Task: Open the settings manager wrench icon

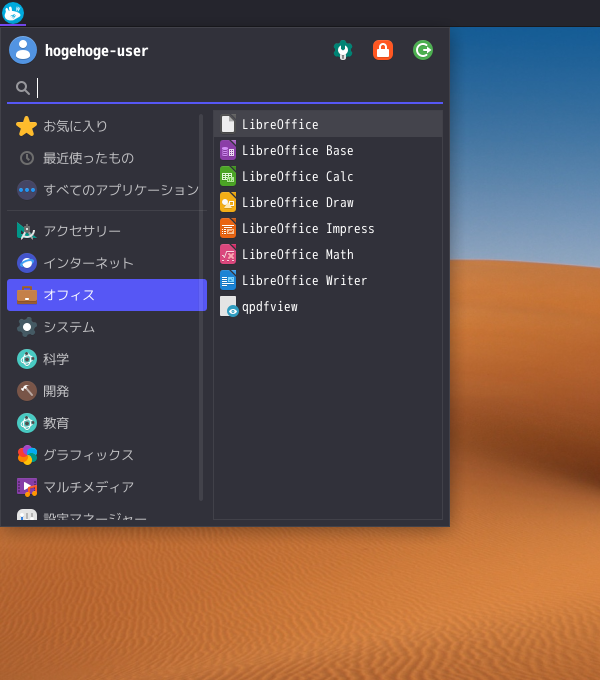Action: tap(342, 50)
